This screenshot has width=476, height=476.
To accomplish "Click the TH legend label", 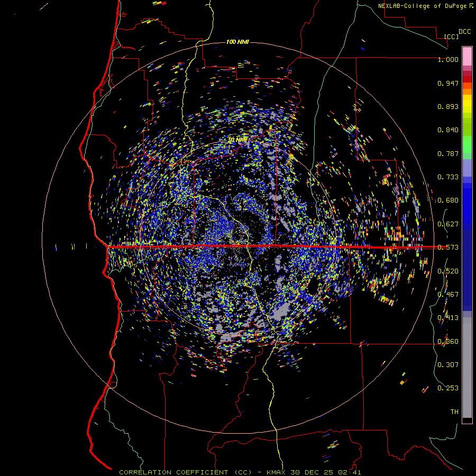I will [454, 412].
